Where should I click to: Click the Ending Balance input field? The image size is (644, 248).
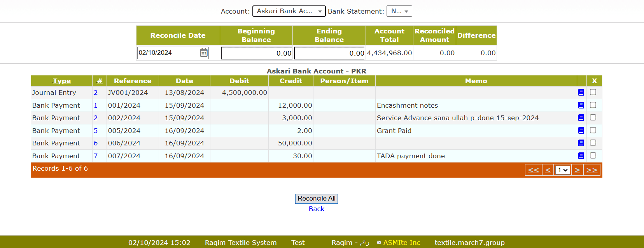pos(329,53)
